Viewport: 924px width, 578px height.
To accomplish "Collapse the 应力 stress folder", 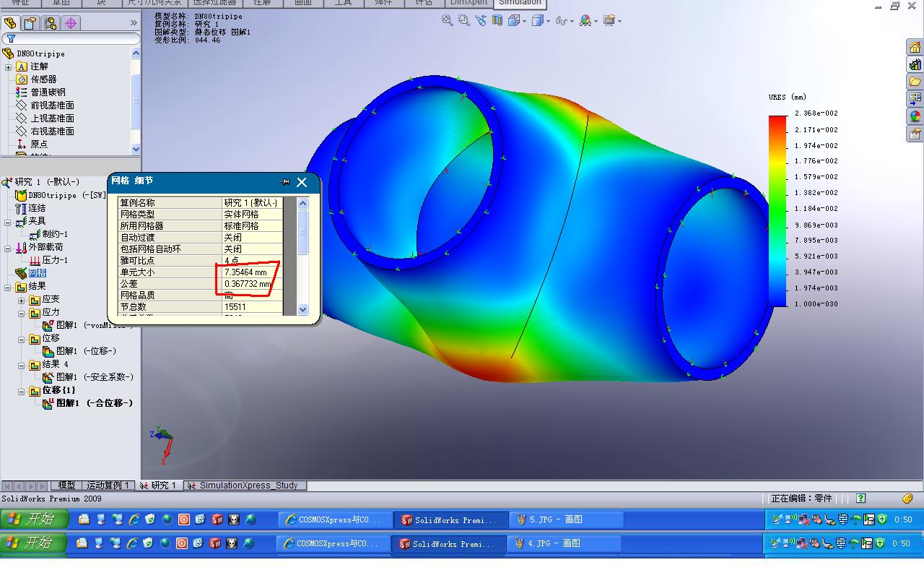I will 22,312.
